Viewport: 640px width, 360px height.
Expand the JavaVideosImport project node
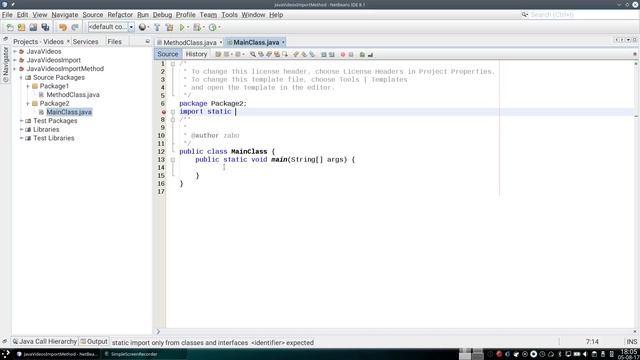[15, 60]
